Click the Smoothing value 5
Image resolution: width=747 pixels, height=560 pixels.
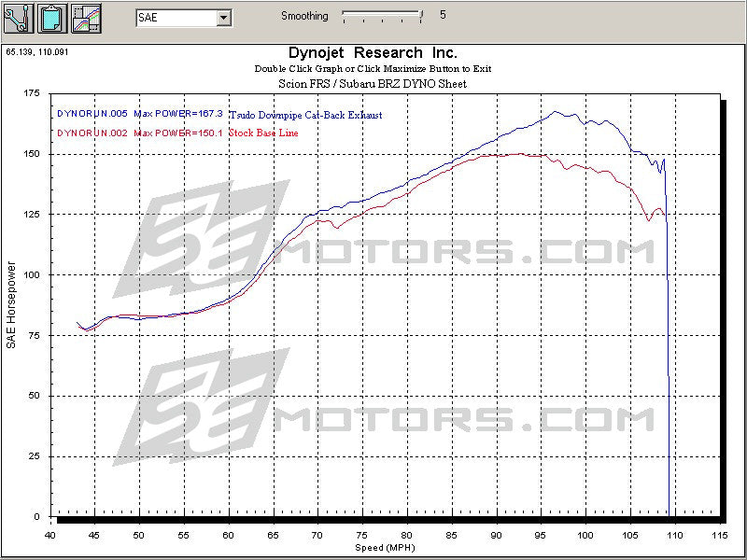point(443,16)
